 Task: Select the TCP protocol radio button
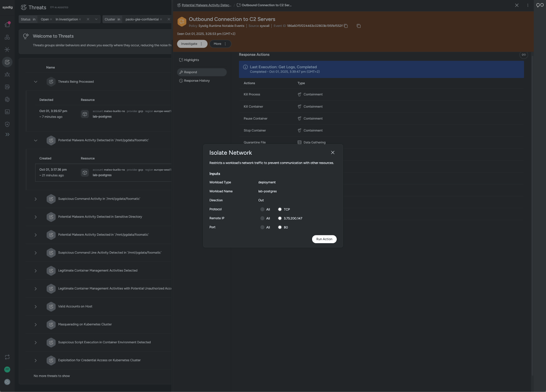[280, 209]
